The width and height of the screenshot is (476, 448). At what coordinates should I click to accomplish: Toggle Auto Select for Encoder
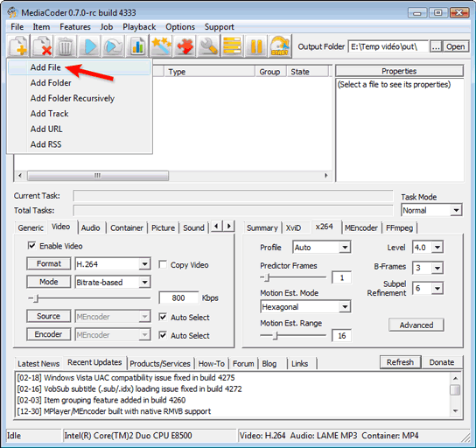(x=163, y=335)
